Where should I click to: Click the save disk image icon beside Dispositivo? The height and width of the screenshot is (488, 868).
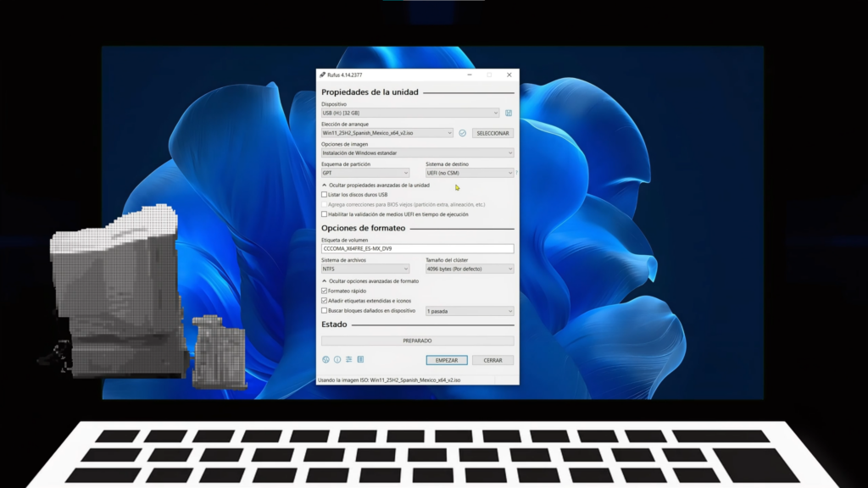pyautogui.click(x=509, y=113)
